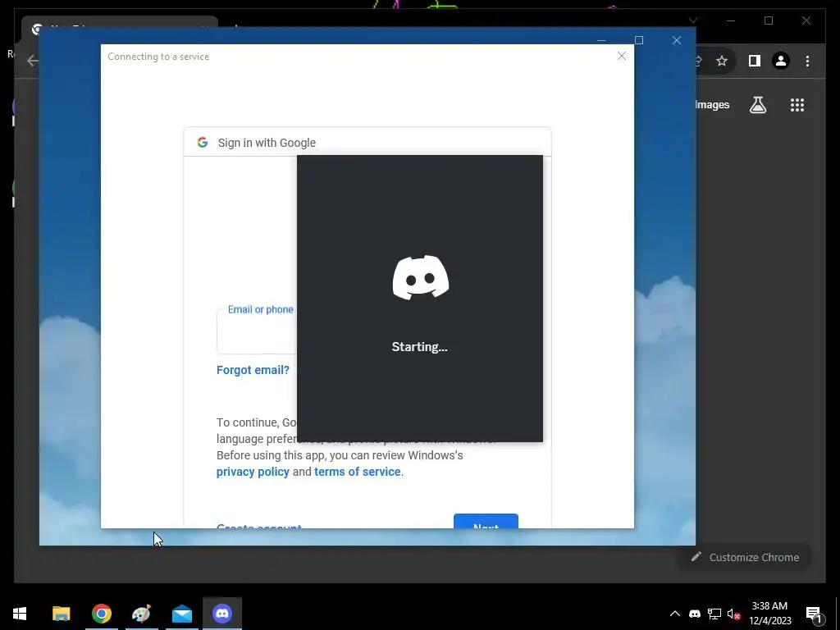Open the notification center icon
The image size is (840, 630).
tap(815, 614)
